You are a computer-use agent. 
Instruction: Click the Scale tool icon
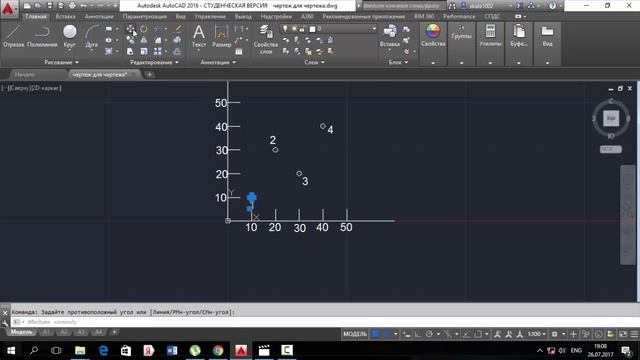[x=144, y=51]
